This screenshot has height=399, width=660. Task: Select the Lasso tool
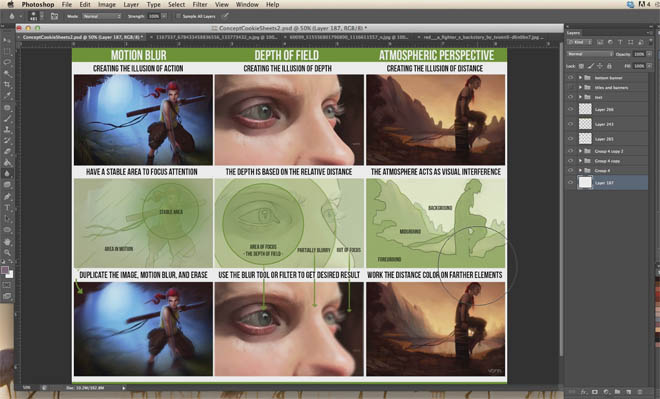[7, 62]
